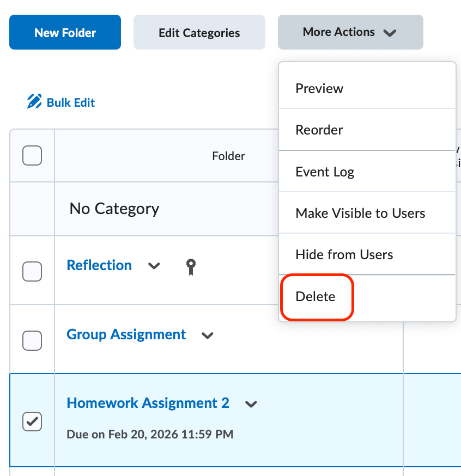Click Delete in the More Actions menu

pyautogui.click(x=316, y=297)
